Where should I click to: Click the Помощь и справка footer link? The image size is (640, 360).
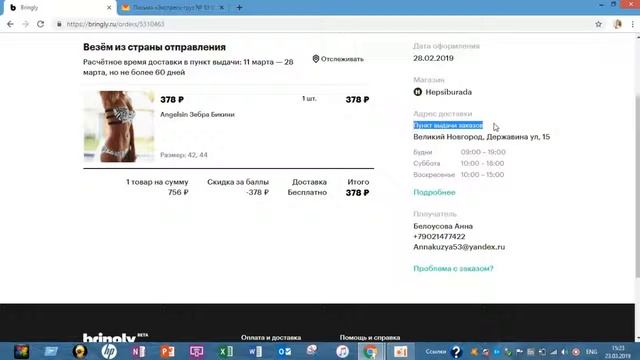tap(370, 338)
